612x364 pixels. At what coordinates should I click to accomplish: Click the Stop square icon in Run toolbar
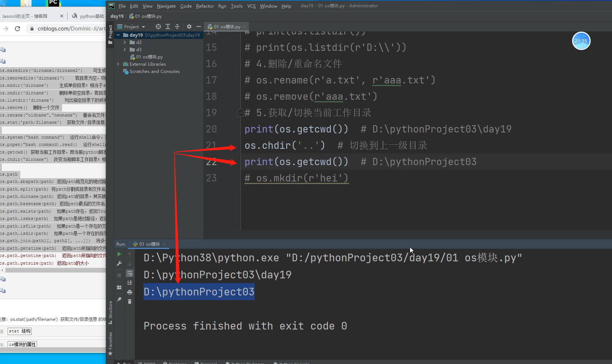pos(119,275)
